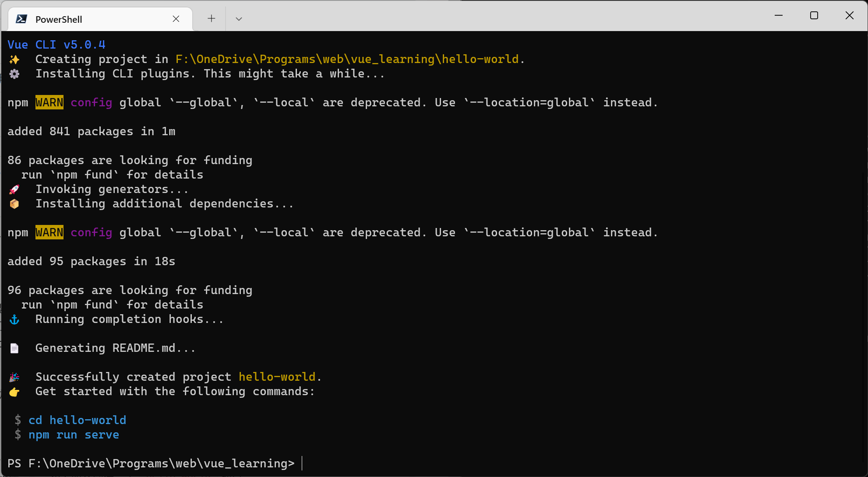Image resolution: width=868 pixels, height=477 pixels.
Task: Click the anchor icon beside Running completion hooks
Action: point(14,320)
